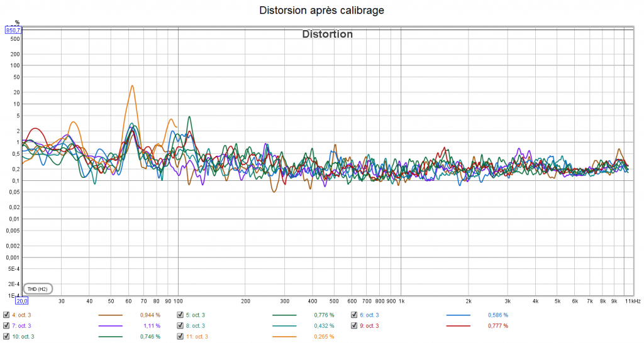Uncheck the '4: oct. 3' trace checkbox
644x343 pixels.
click(6, 315)
